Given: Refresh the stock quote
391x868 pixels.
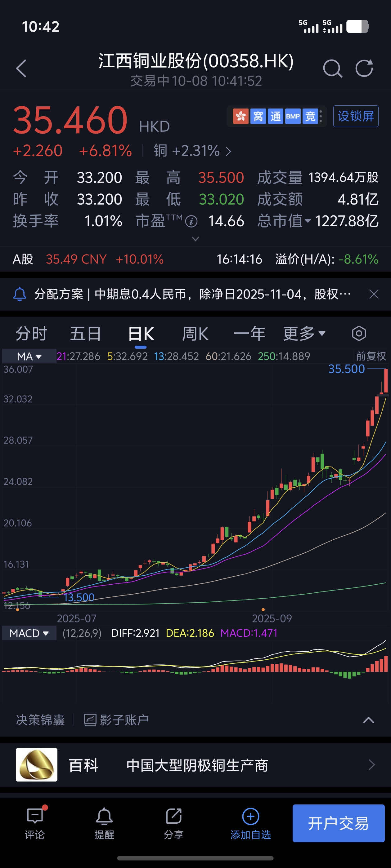Looking at the screenshot, I should click(x=364, y=69).
